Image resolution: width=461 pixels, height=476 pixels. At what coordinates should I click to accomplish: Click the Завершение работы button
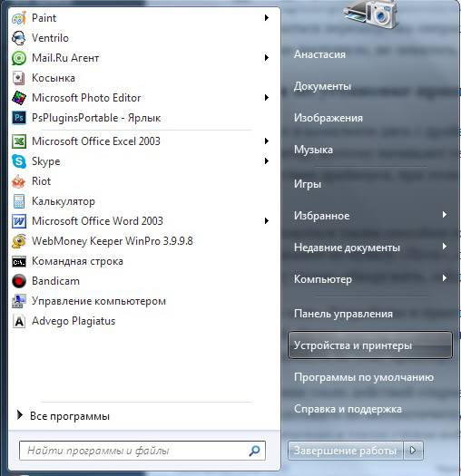345,451
